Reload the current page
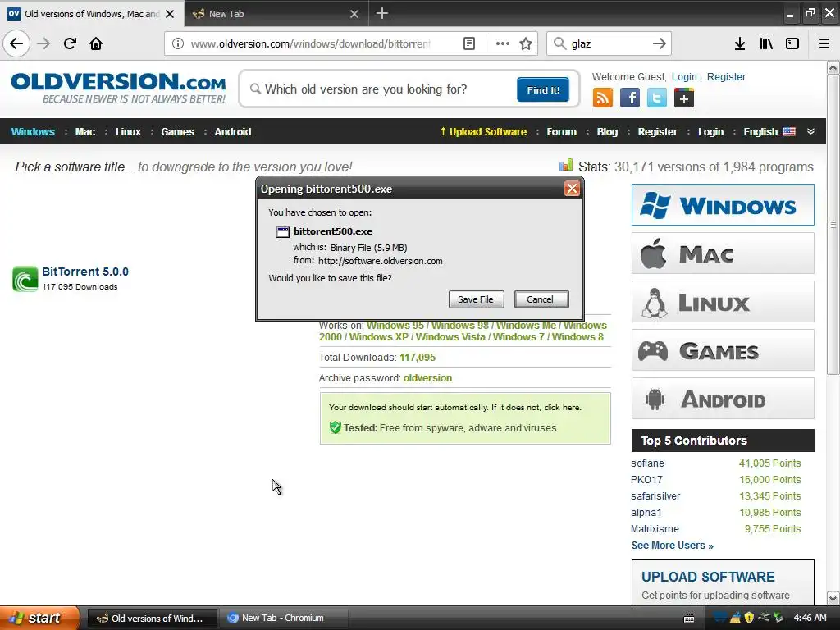 (x=70, y=43)
